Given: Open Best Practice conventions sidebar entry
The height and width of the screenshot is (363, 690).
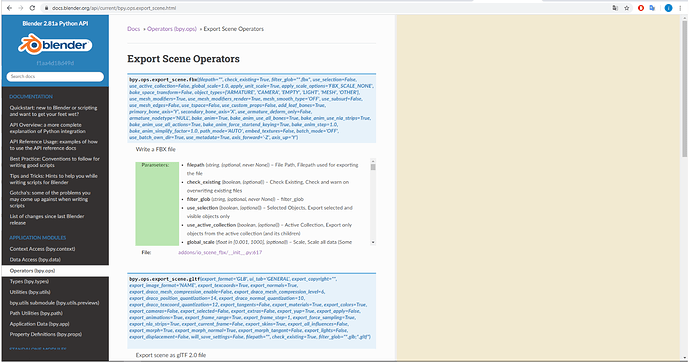Looking at the screenshot, I should 55,162.
